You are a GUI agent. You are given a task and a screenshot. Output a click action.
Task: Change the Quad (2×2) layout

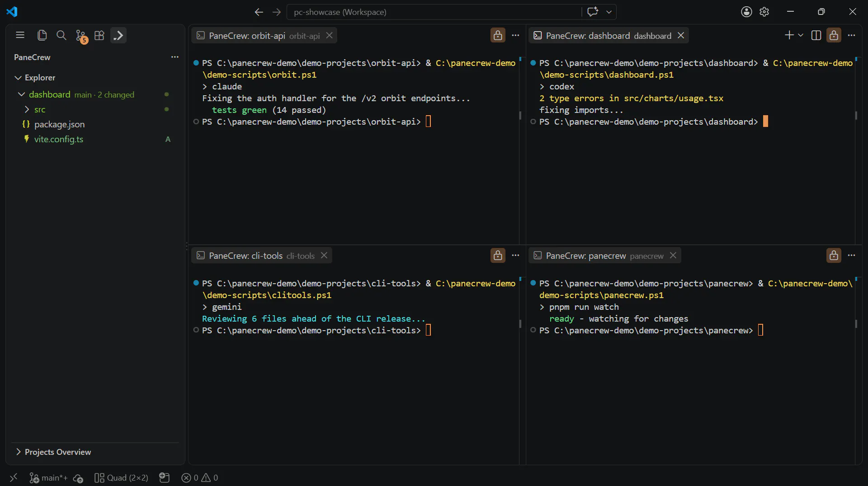(x=121, y=477)
